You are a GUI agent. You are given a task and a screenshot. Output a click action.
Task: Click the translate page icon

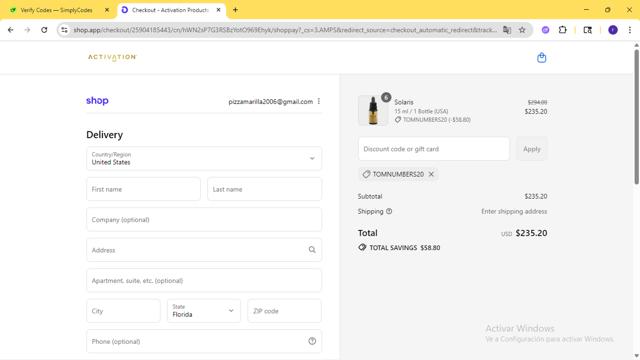tap(507, 30)
